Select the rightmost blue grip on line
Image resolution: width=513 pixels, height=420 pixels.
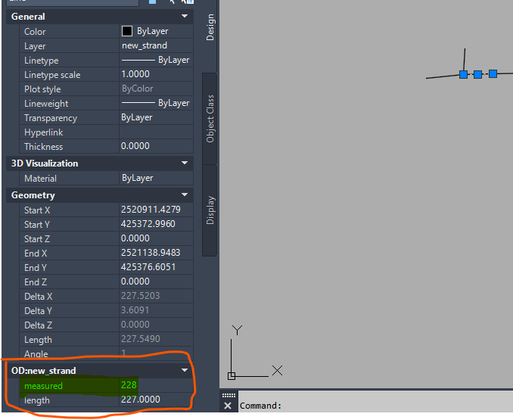[493, 73]
